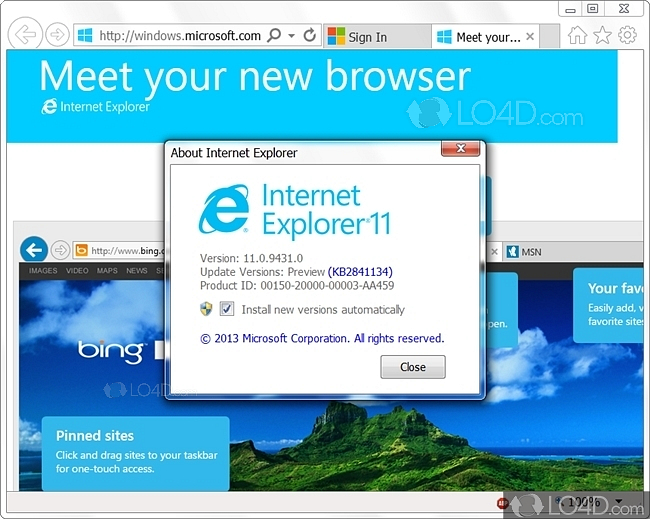The width and height of the screenshot is (650, 519).
Task: Click the Your favorites info card
Action: (609, 305)
